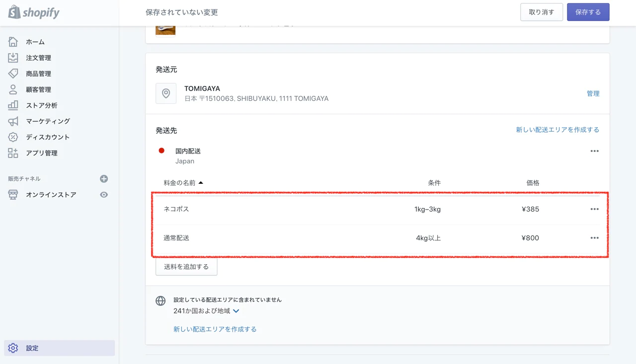Expand the 241か国および地域 list
636x364 pixels.
tap(236, 311)
